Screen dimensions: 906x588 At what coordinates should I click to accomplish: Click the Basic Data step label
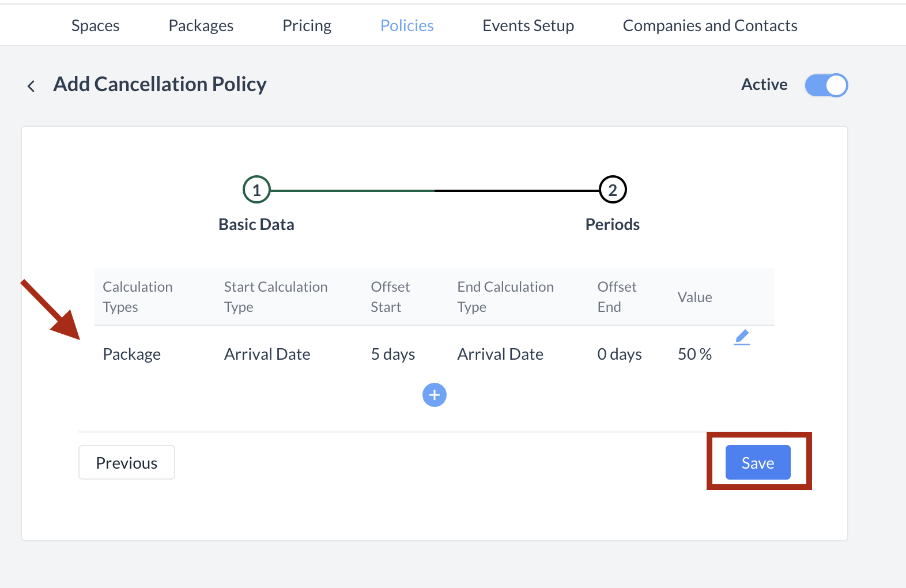click(256, 224)
